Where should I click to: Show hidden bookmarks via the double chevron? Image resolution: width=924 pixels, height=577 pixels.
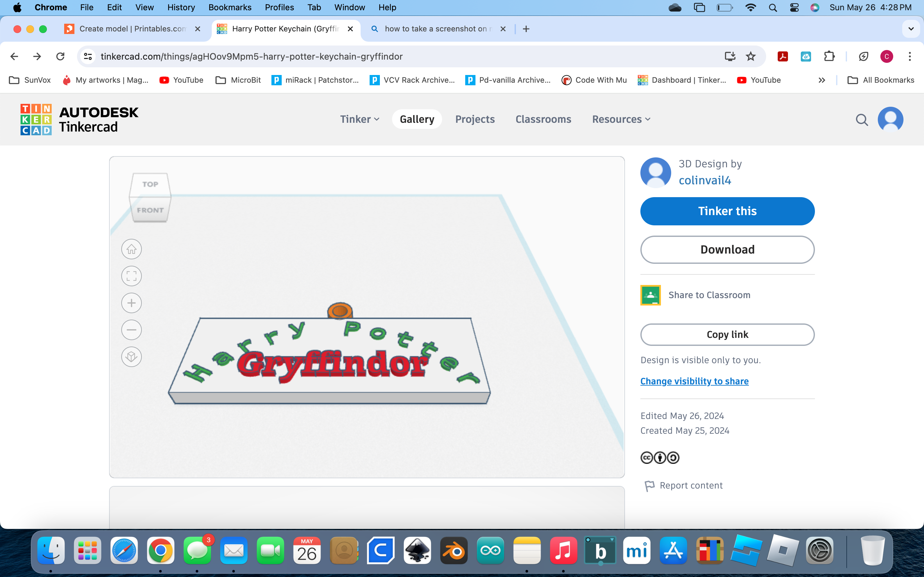tap(822, 80)
